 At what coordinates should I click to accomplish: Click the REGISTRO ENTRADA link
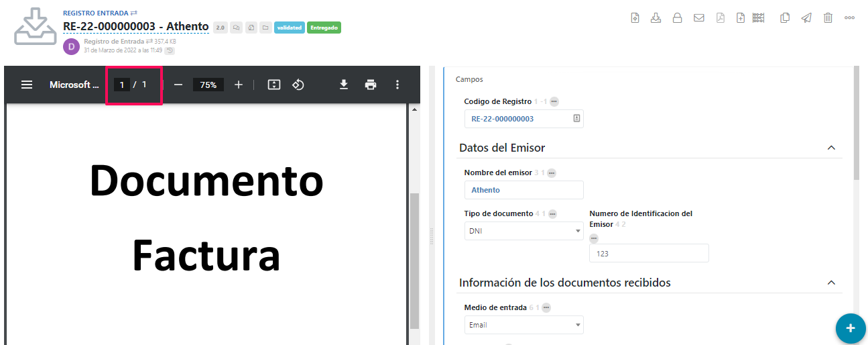[95, 13]
